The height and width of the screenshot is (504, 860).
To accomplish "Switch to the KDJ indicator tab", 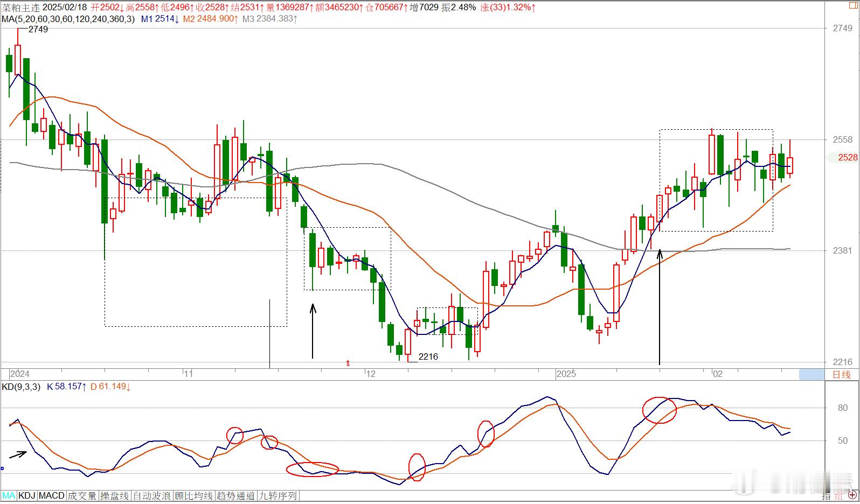I will point(27,495).
